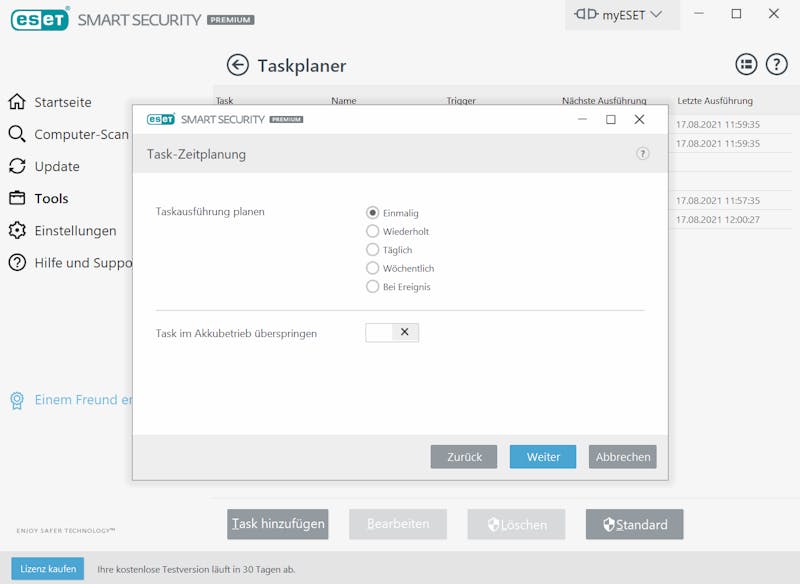Click the Taskplaner page title

point(302,65)
